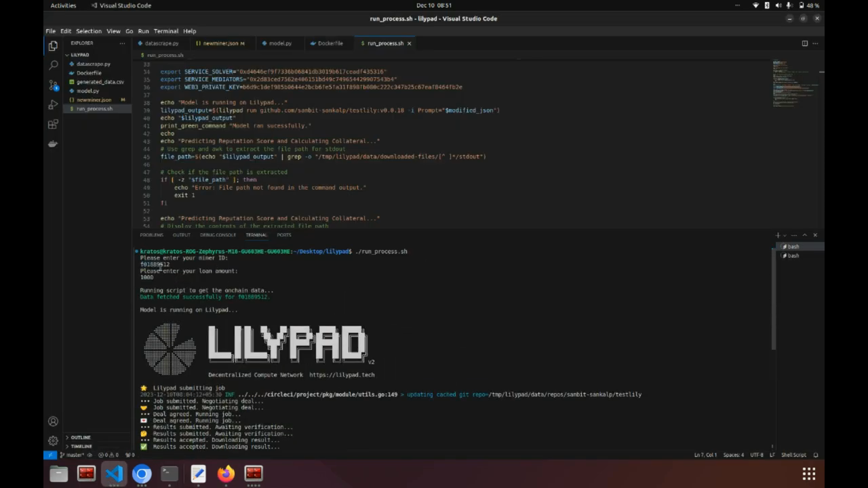Switch to the PROBLEMS panel tab
This screenshot has width=868, height=488.
click(x=151, y=235)
